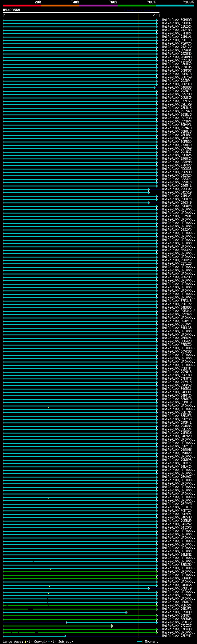Select the label UniRef100_B6U759

click(177, 78)
